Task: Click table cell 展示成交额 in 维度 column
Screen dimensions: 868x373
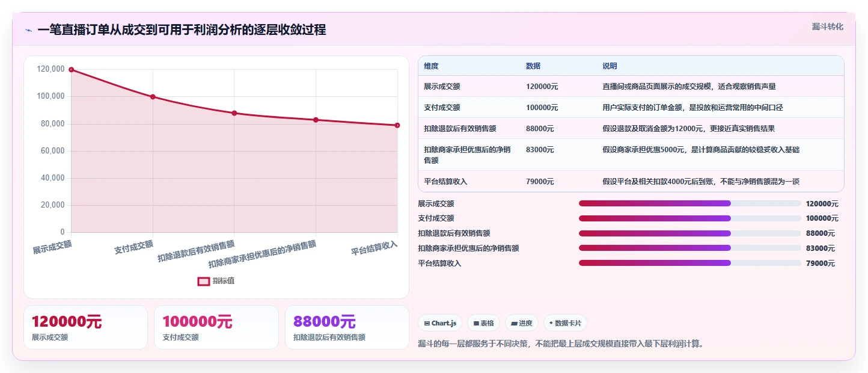Action: [442, 87]
